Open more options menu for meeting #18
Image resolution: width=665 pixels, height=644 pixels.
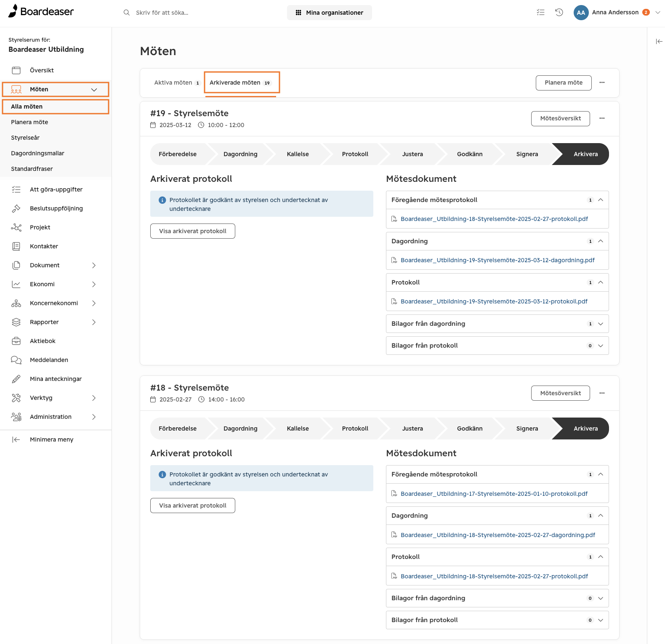click(602, 393)
